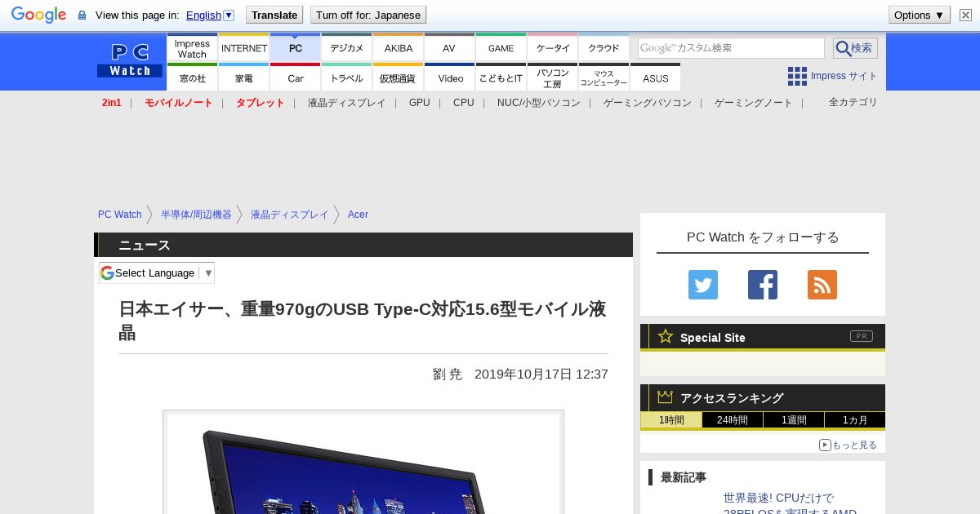Open the ASUS site tab

pos(655,78)
